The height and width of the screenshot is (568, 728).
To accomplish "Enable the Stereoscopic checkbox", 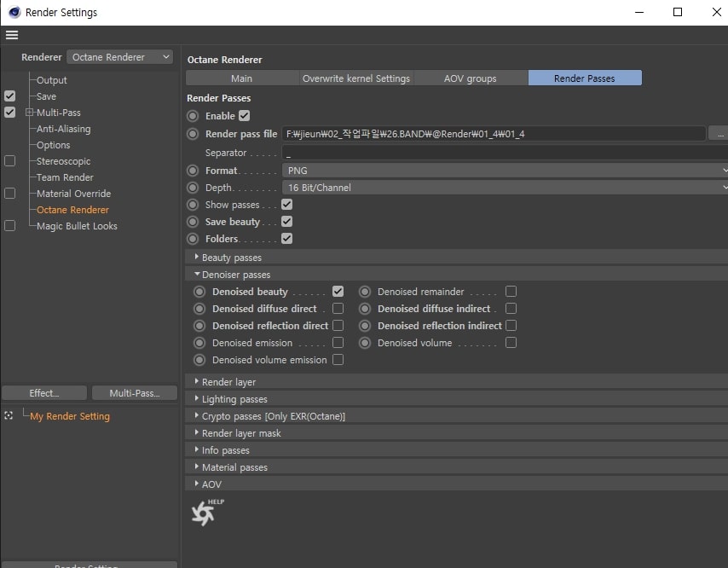I will tap(9, 161).
